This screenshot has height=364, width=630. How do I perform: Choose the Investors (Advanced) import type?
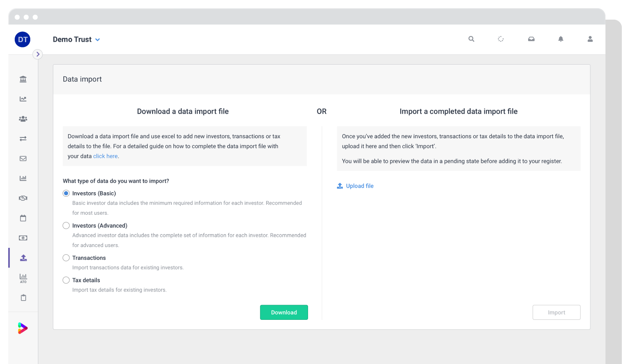click(x=66, y=225)
